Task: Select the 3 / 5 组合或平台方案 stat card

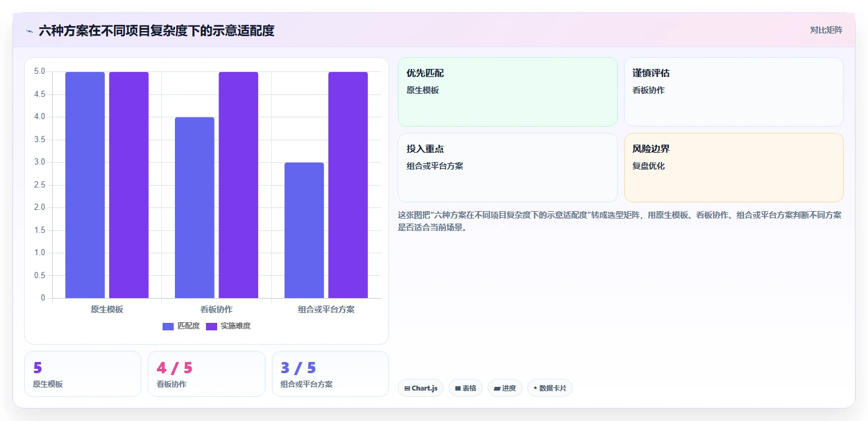Action: pyautogui.click(x=330, y=374)
